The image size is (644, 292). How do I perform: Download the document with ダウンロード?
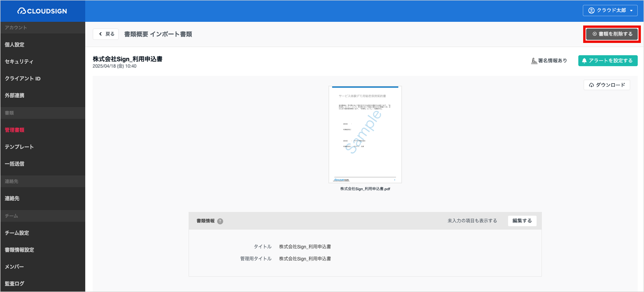click(x=606, y=85)
